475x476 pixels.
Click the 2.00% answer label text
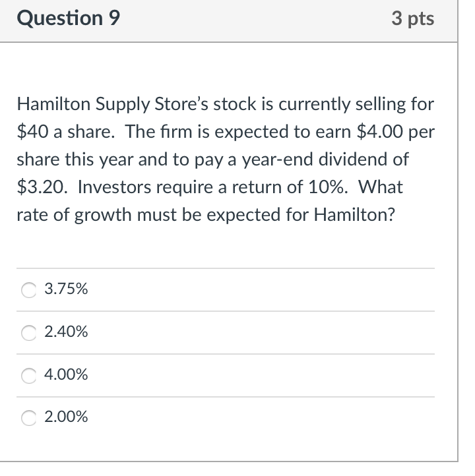66,416
